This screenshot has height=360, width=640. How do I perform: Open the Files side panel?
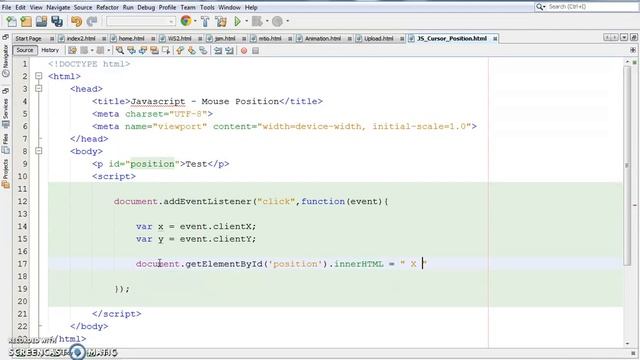pos(5,143)
